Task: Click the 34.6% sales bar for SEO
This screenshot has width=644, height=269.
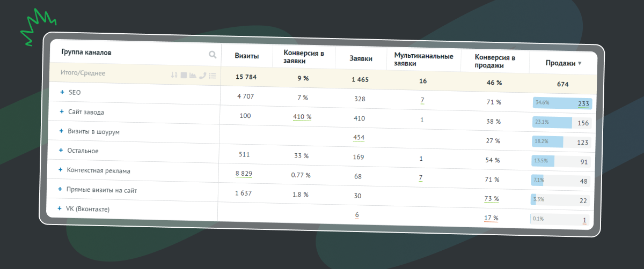Action: (562, 104)
